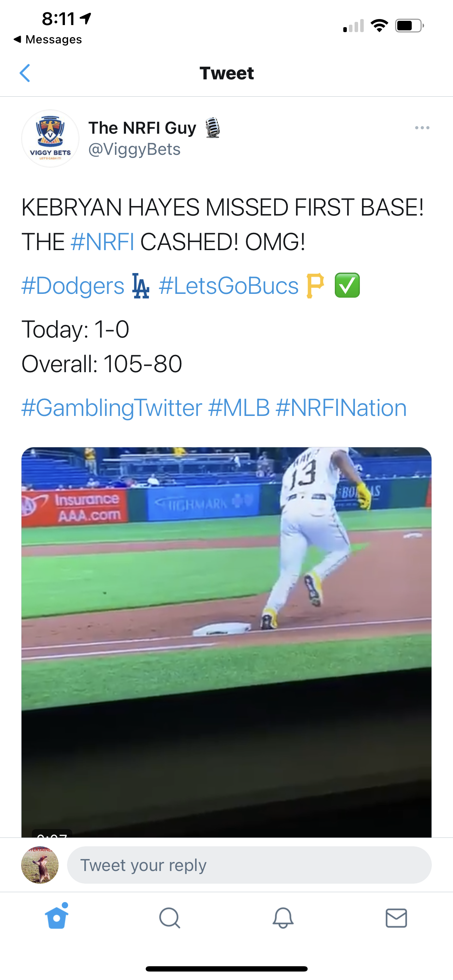
Task: Tap your own avatar beside reply box
Action: 40,865
